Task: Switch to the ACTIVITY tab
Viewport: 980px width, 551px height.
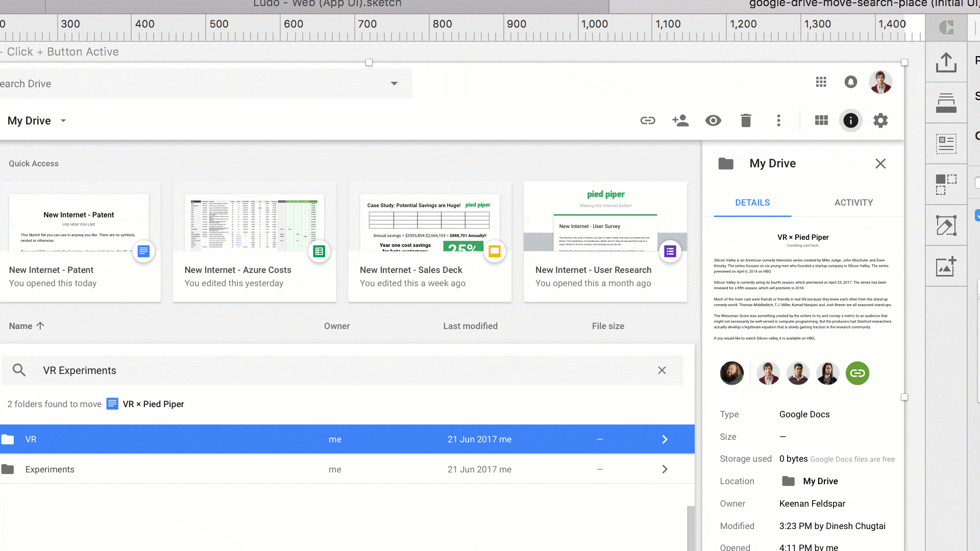Action: pyautogui.click(x=853, y=203)
